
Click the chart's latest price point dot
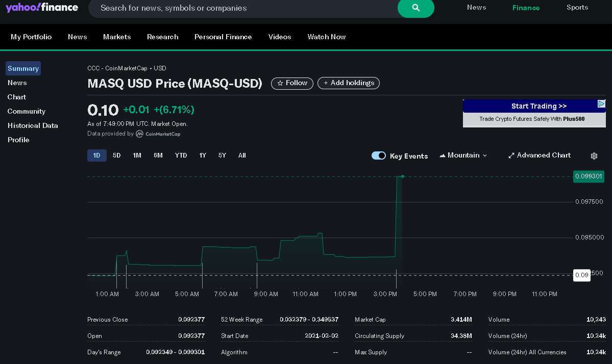tap(403, 176)
